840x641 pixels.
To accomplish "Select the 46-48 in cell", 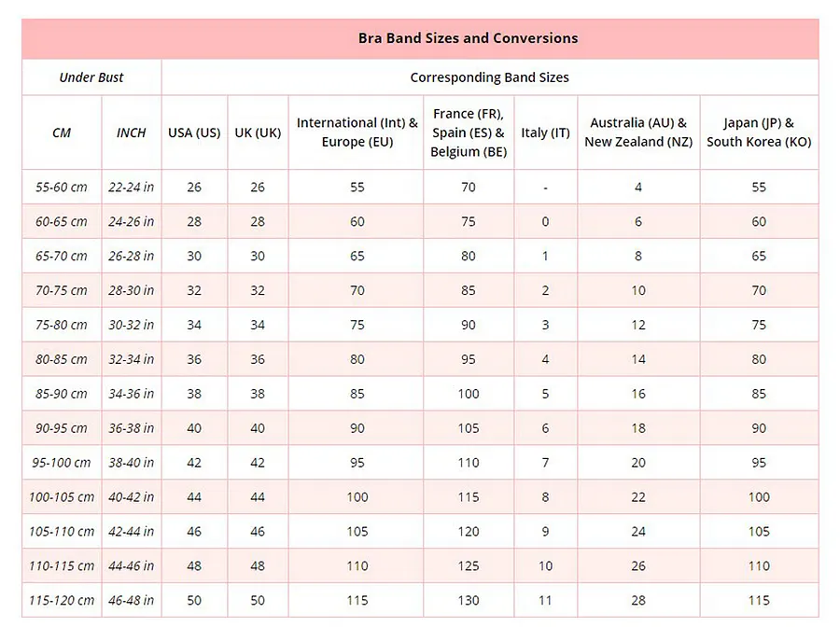I will tap(132, 600).
